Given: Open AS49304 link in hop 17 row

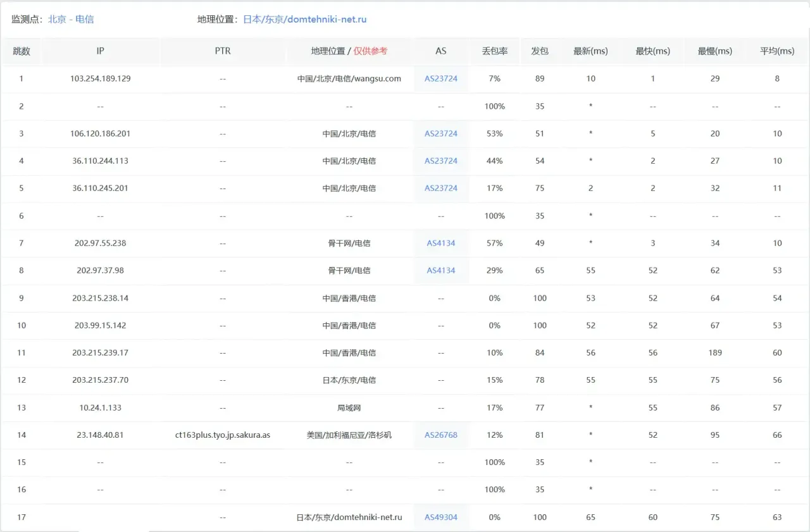Looking at the screenshot, I should [x=441, y=517].
